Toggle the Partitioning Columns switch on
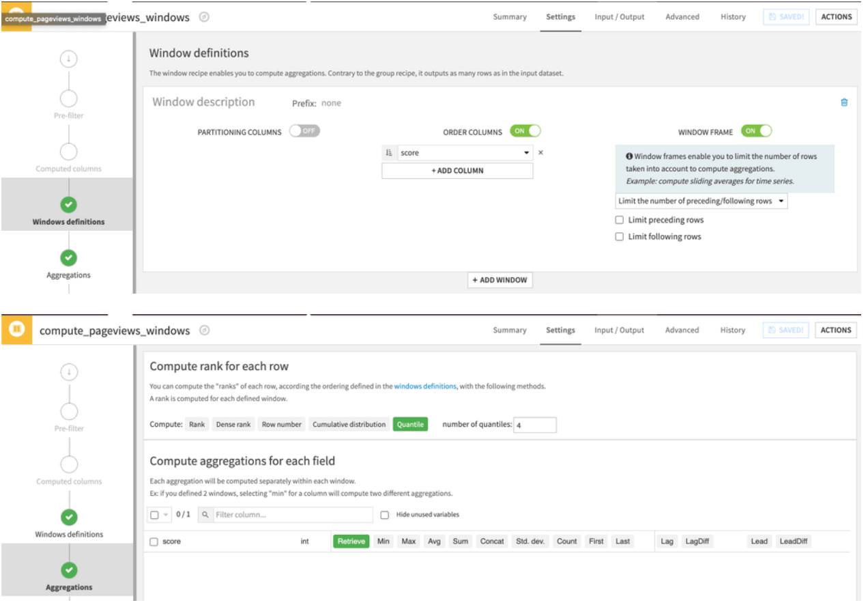 point(304,131)
